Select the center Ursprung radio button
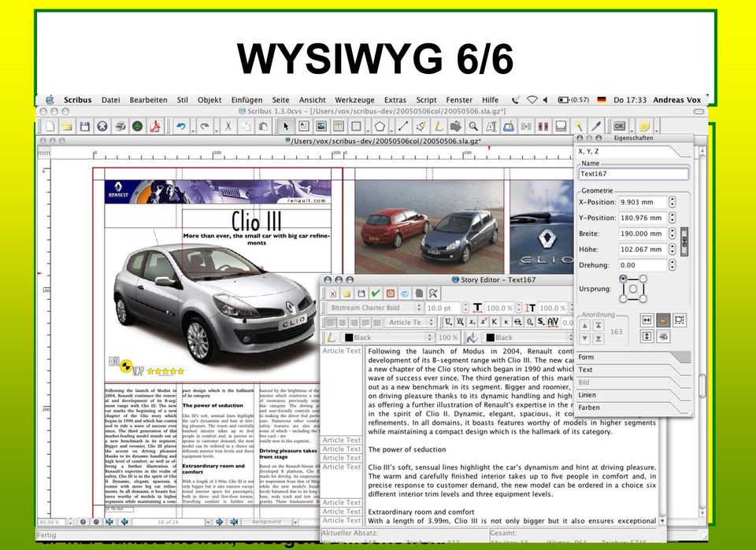Image resolution: width=756 pixels, height=550 pixels. coord(633,289)
